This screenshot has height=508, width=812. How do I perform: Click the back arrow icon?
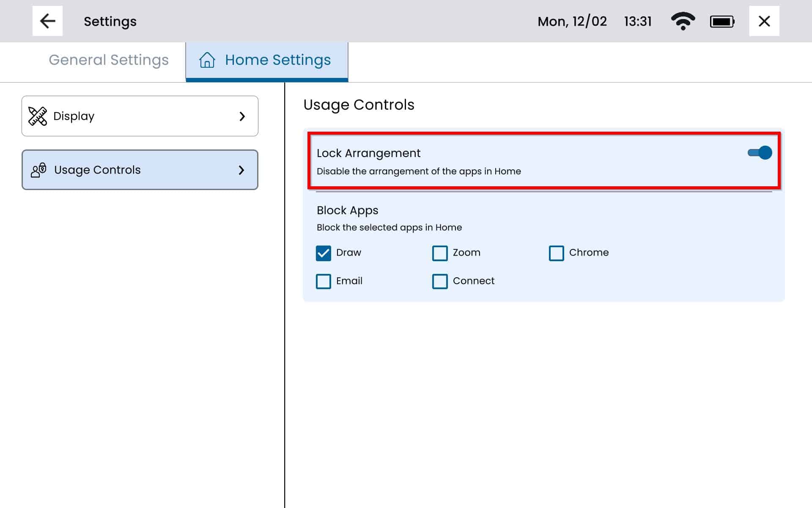click(x=47, y=21)
